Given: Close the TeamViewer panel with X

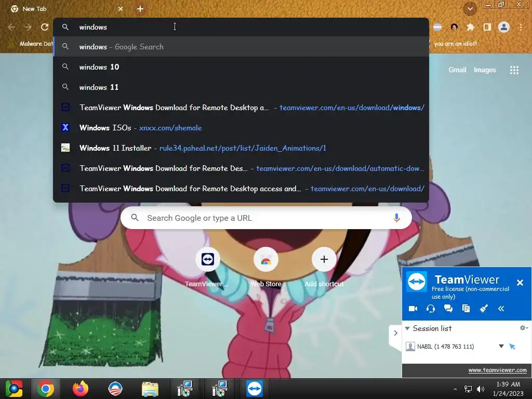Looking at the screenshot, I should pos(520,282).
